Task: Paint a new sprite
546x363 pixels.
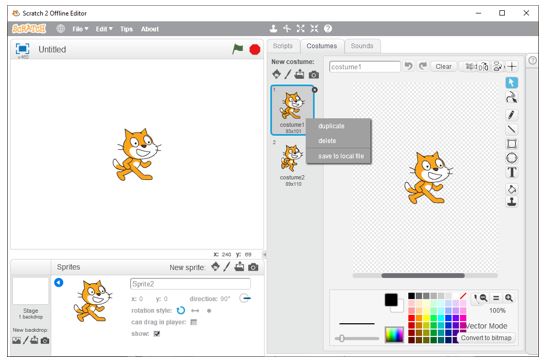Action: coord(227,267)
